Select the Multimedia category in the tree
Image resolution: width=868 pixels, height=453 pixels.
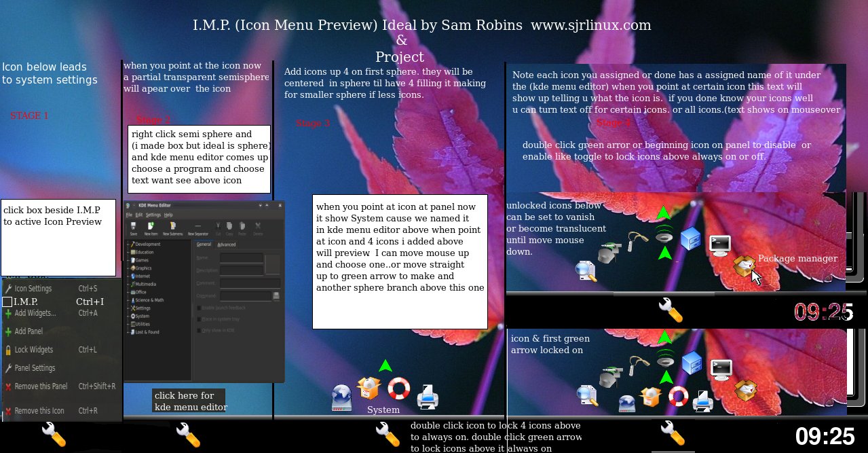pos(143,284)
